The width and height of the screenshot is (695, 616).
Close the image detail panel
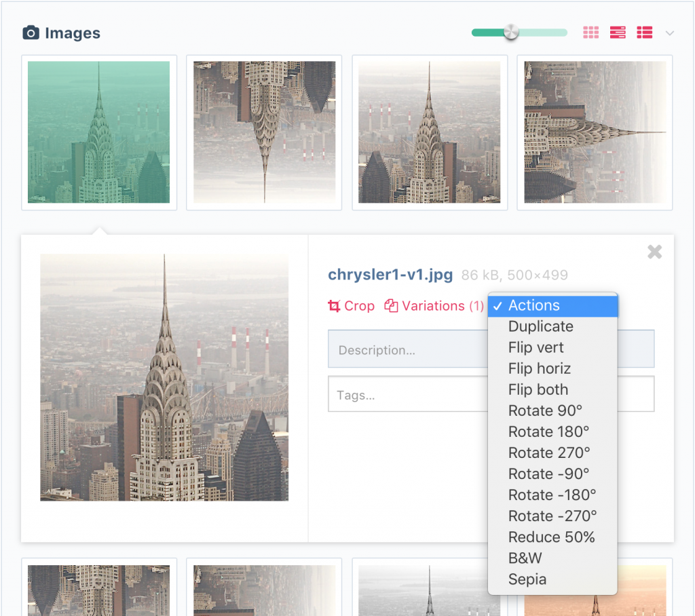pos(655,252)
